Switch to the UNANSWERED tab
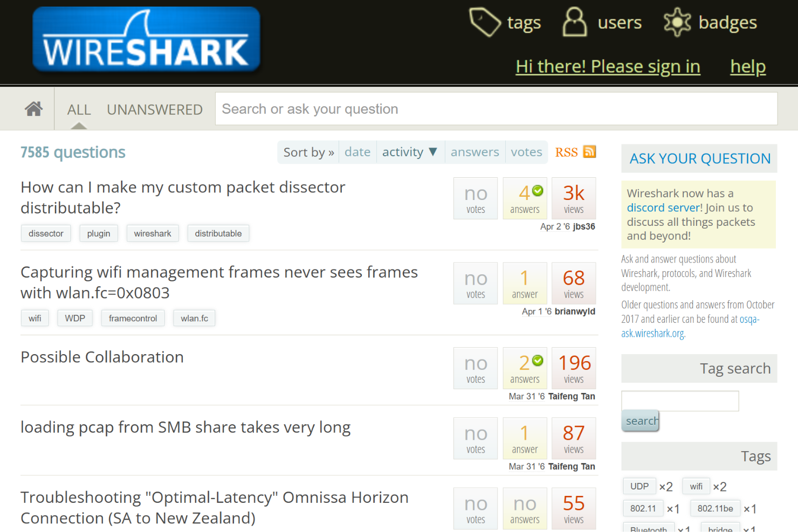 click(x=155, y=110)
